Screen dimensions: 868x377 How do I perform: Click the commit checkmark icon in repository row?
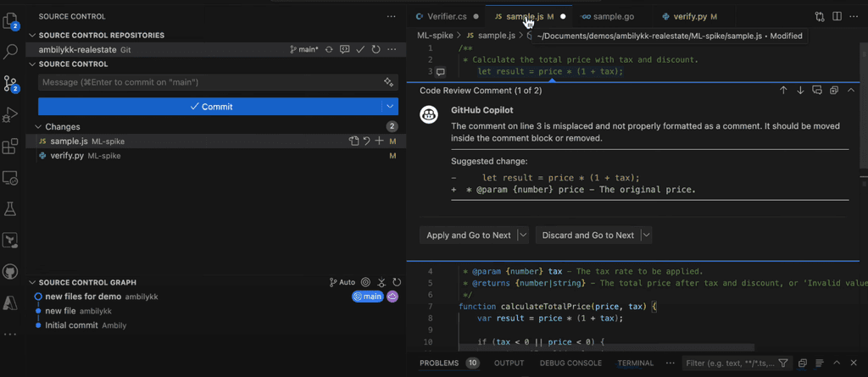coord(360,49)
